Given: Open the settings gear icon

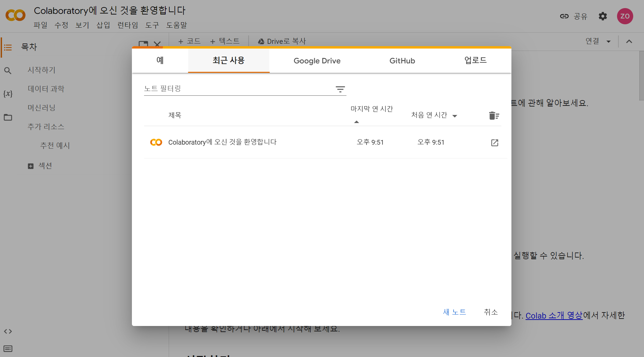Looking at the screenshot, I should [x=603, y=16].
